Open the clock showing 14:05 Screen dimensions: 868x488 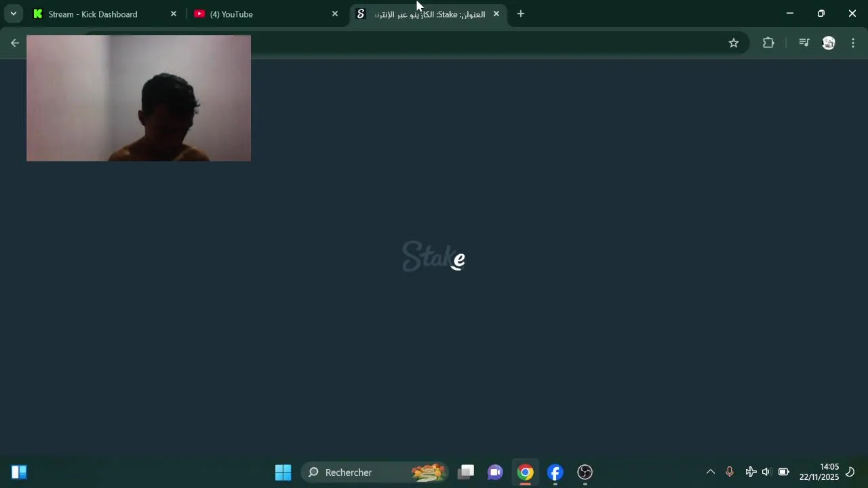tap(818, 472)
